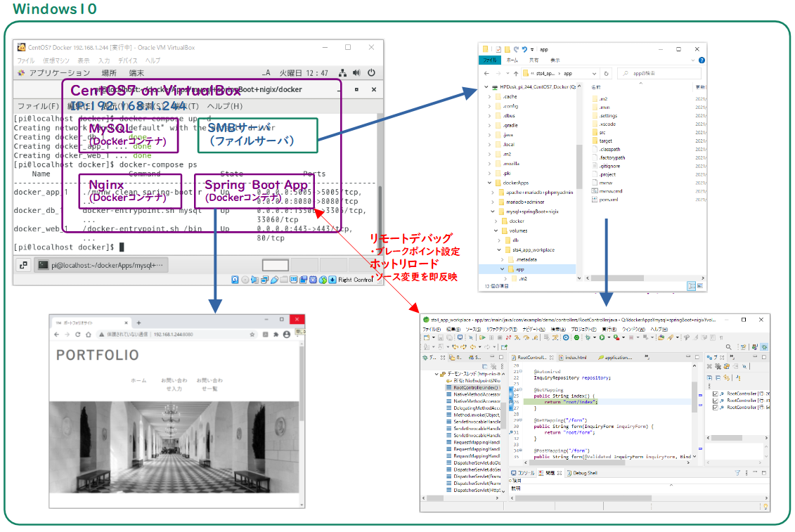Click the Explorer up-directory arrow
The height and width of the screenshot is (532, 795).
[x=517, y=73]
